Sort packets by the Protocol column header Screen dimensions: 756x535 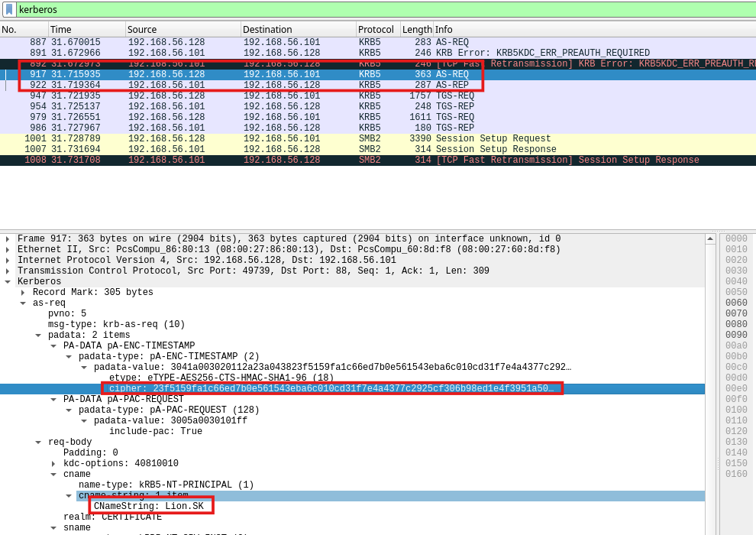click(376, 29)
